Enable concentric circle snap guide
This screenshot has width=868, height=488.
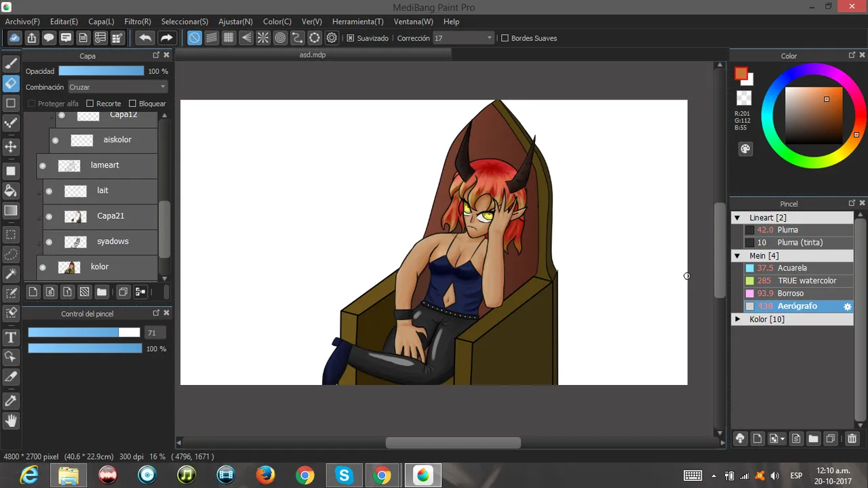coord(280,38)
